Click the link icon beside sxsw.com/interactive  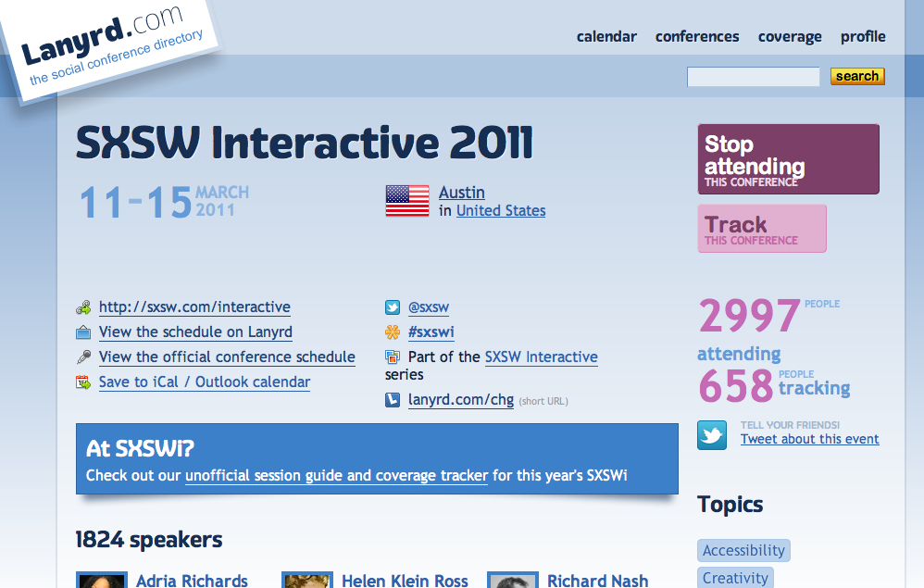(x=83, y=307)
